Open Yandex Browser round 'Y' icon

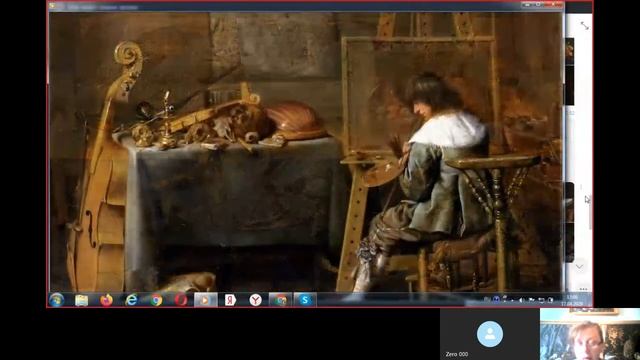point(256,300)
